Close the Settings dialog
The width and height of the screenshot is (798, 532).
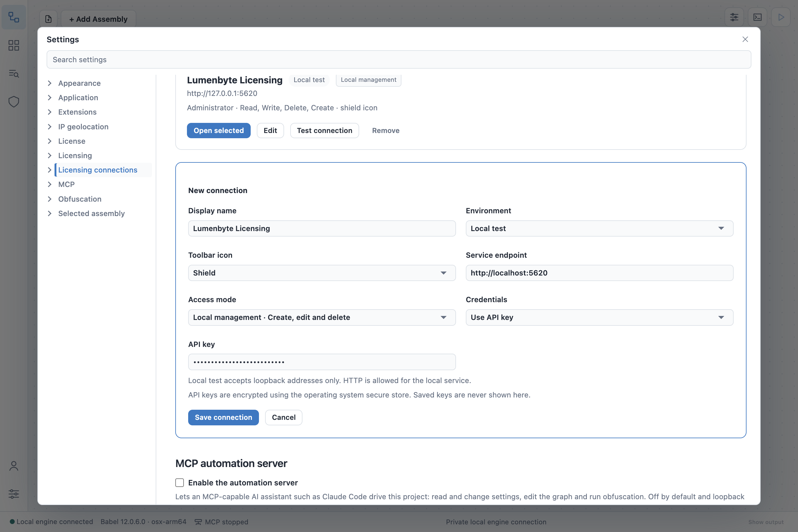point(745,39)
